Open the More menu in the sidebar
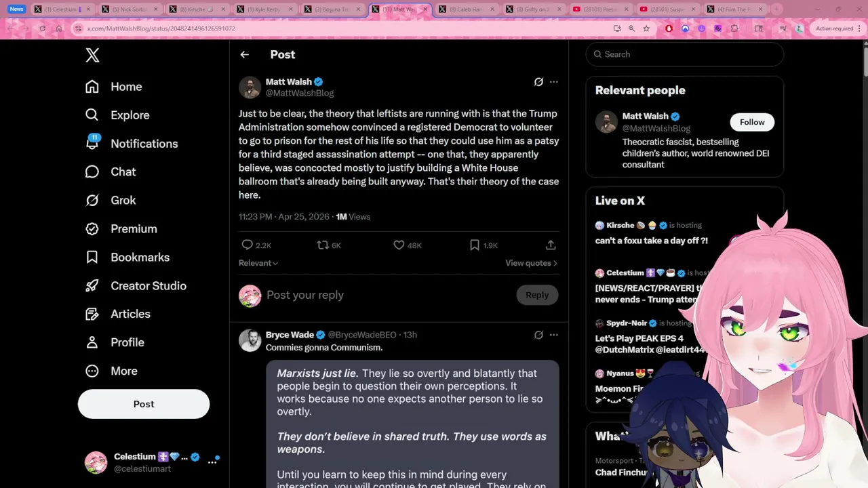The width and height of the screenshot is (868, 488). tap(111, 371)
